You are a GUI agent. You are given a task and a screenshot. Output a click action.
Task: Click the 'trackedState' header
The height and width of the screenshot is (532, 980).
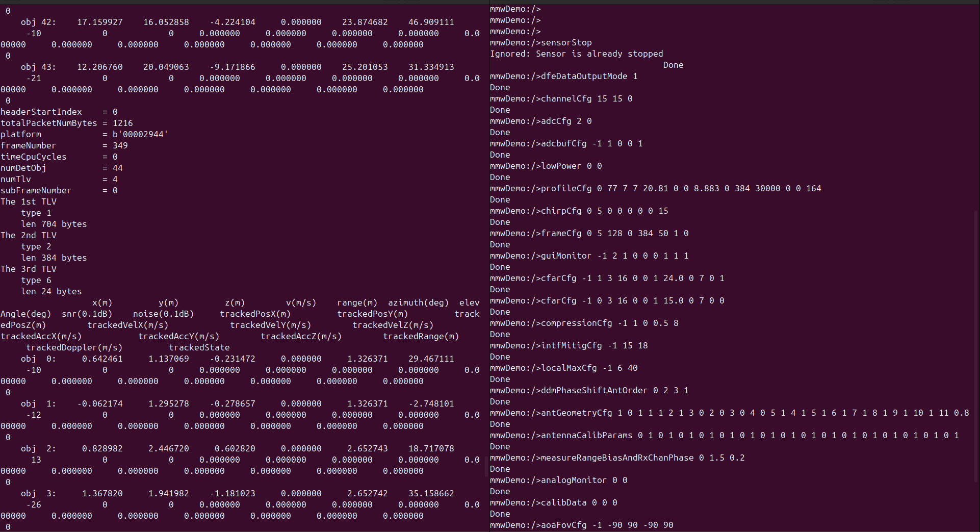[x=199, y=348]
